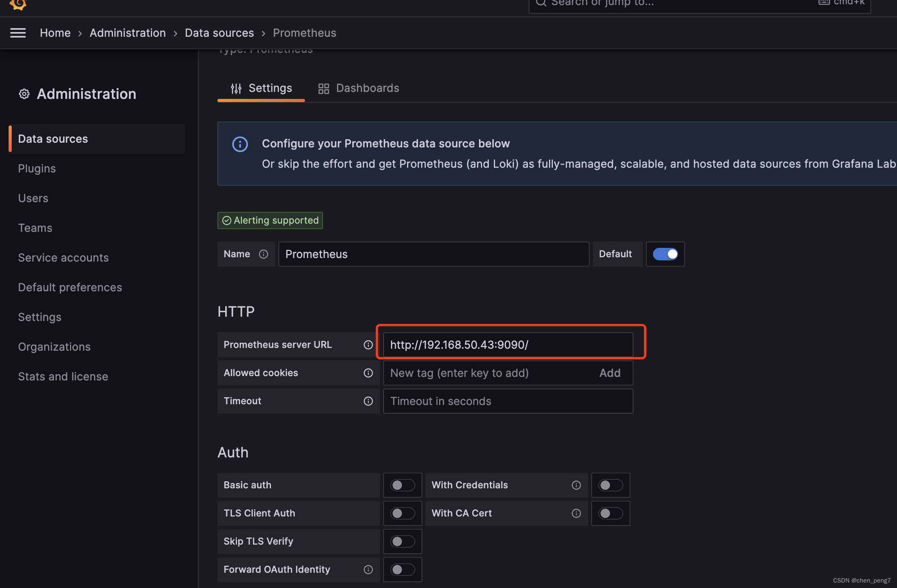This screenshot has height=588, width=897.
Task: Click the With Credentials info icon
Action: coord(576,485)
